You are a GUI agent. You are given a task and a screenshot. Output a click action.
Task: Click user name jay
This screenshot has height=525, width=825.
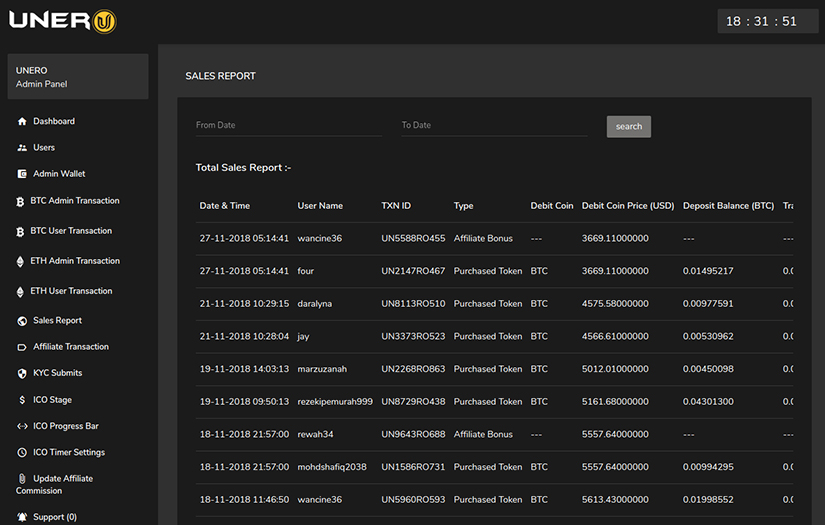[303, 337]
